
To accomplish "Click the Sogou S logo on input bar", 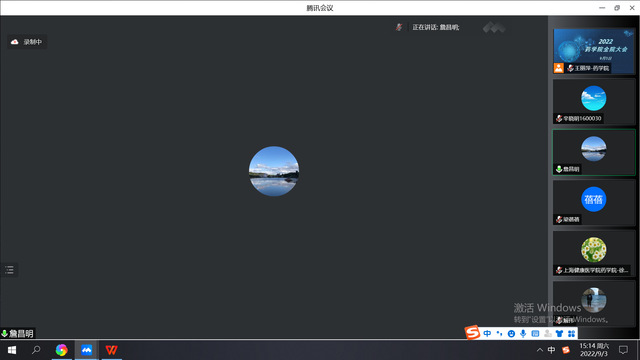I will pos(472,333).
